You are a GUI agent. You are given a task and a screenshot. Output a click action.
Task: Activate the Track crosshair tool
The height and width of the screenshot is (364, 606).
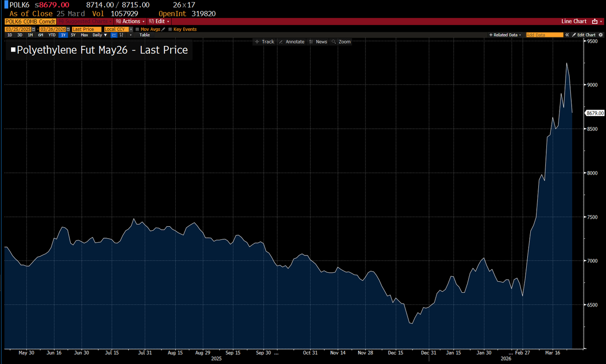(x=265, y=41)
